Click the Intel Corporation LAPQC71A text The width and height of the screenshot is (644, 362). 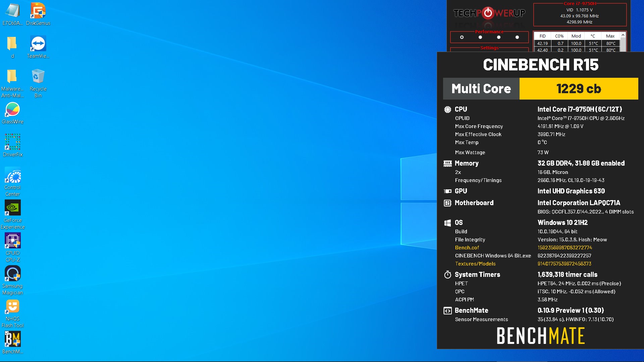point(579,203)
